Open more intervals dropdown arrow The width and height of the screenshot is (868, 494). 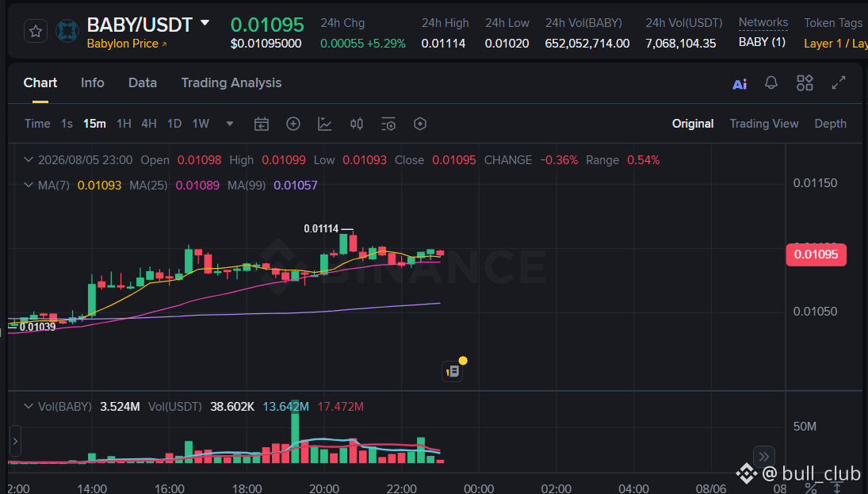[x=230, y=124]
